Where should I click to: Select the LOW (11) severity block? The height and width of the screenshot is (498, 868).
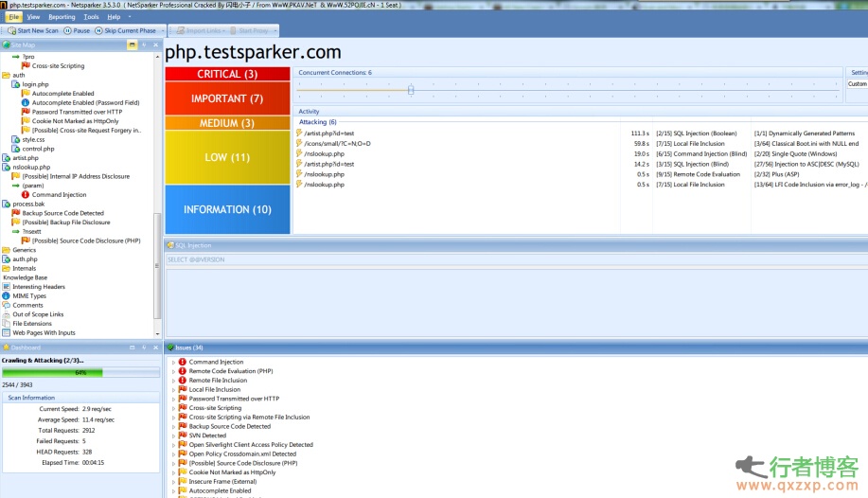coord(227,157)
